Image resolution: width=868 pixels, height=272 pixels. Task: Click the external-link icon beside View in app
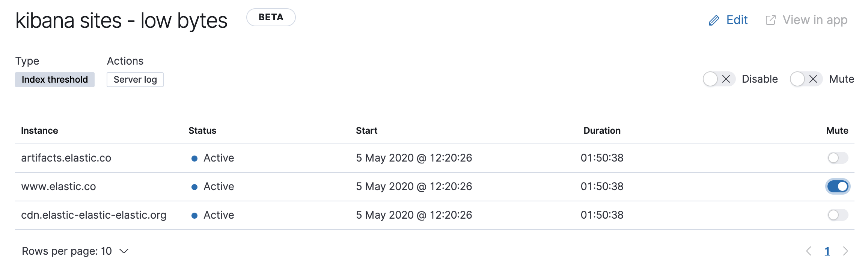[770, 20]
